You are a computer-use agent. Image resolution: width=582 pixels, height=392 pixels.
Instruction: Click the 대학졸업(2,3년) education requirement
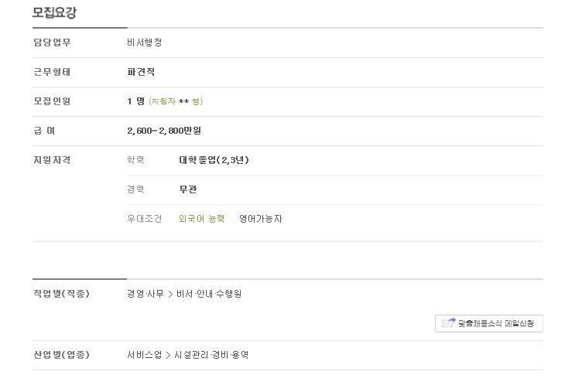click(x=214, y=160)
